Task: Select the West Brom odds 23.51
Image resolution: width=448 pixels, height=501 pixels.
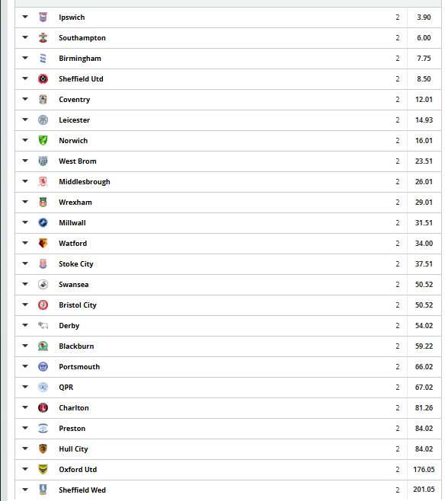Action: tap(424, 161)
